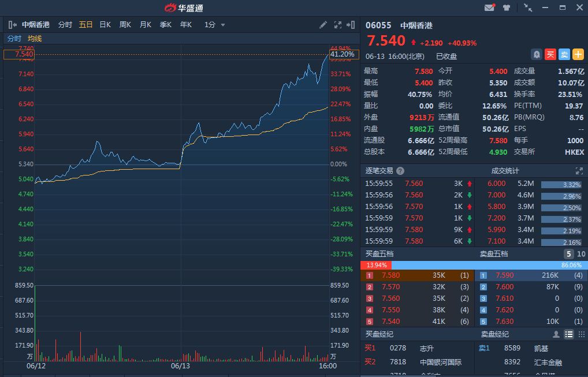Click the stock code 06055
The width and height of the screenshot is (588, 377).
click(x=378, y=25)
